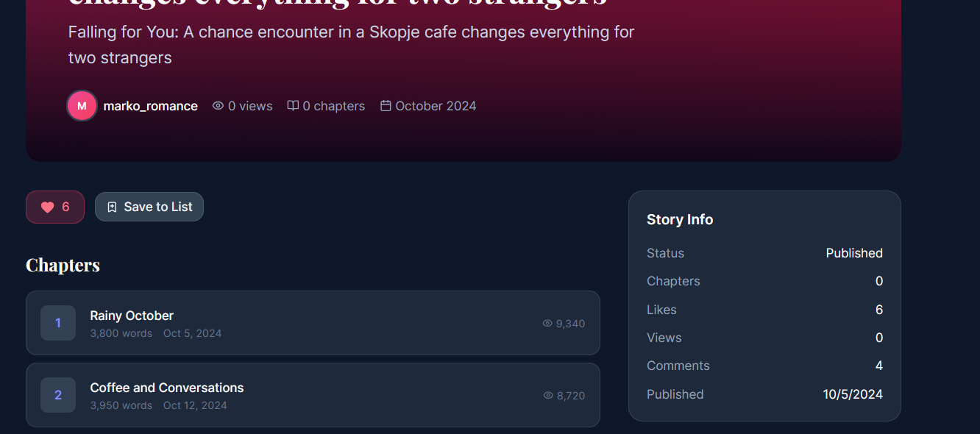
Task: Select the chapter 2 number badge
Action: coord(58,395)
